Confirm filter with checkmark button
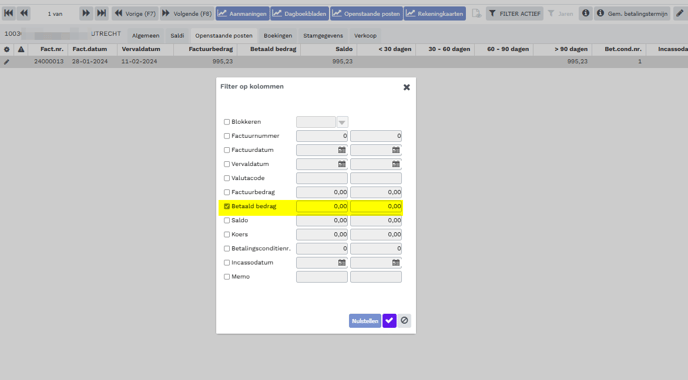 click(389, 321)
